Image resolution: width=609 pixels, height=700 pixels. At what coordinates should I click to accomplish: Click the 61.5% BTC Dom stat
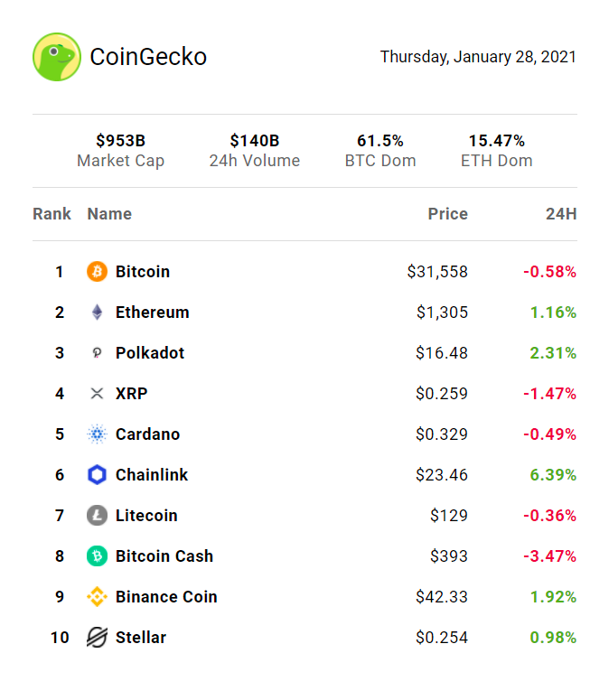coord(380,150)
